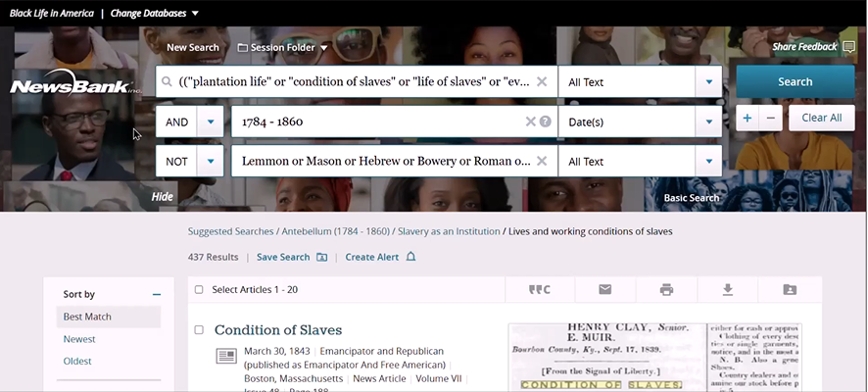Image resolution: width=868 pixels, height=392 pixels.
Task: Clear the 1784 - 1860 date field
Action: coord(530,122)
